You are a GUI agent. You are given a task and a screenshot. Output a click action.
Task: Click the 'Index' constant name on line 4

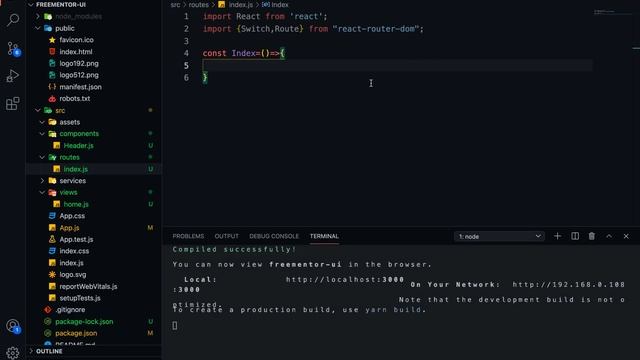point(244,53)
